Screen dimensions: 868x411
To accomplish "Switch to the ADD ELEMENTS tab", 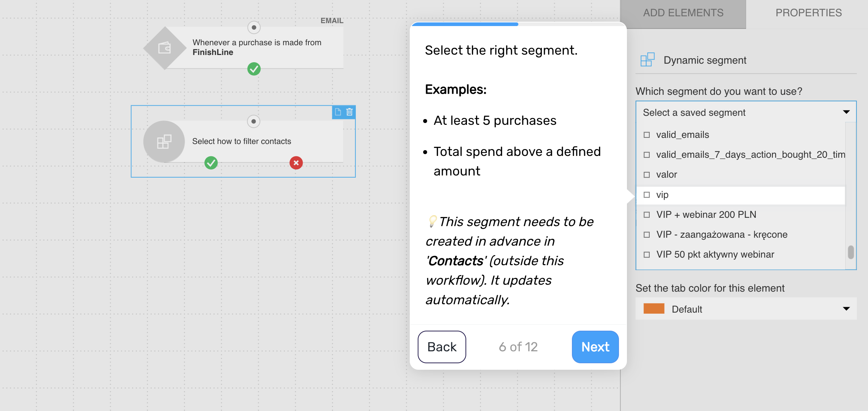I will 683,13.
